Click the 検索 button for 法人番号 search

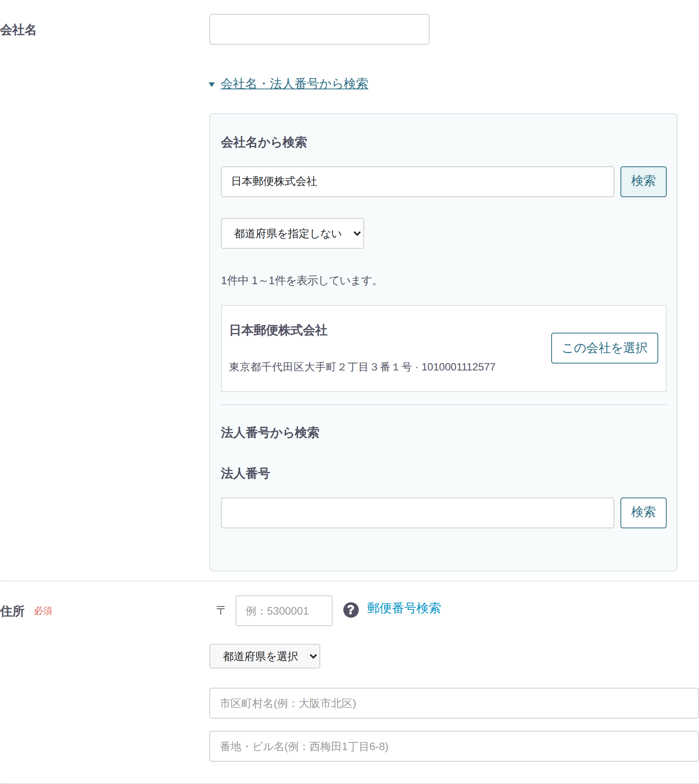[643, 513]
